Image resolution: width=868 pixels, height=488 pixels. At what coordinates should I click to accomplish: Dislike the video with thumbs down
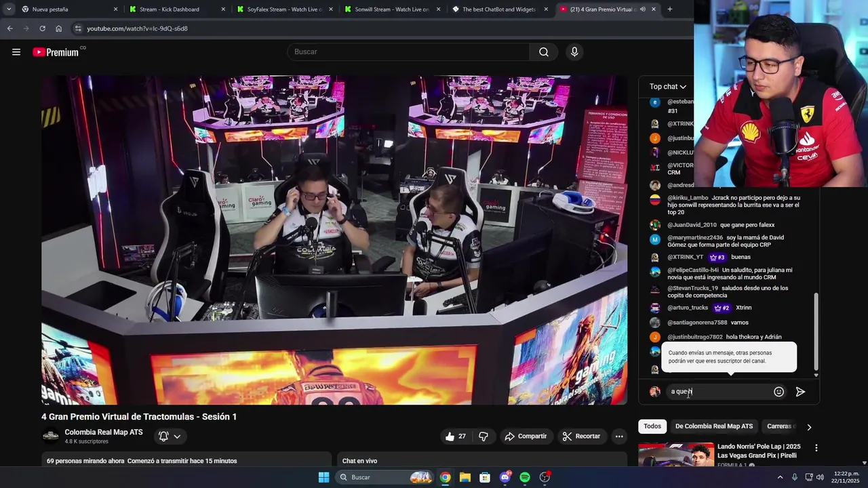(x=484, y=436)
